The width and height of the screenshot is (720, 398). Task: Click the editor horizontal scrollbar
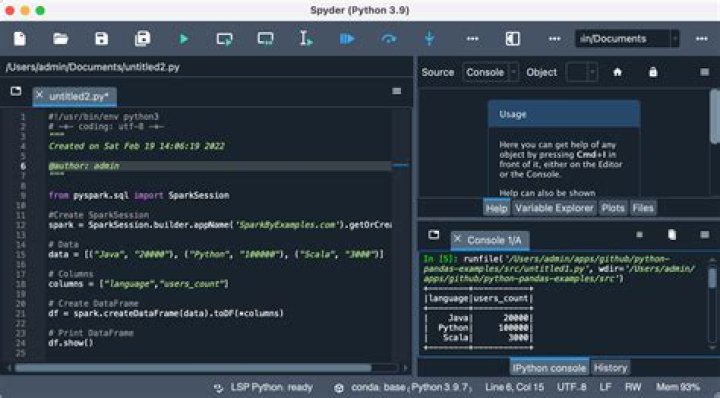[193, 368]
